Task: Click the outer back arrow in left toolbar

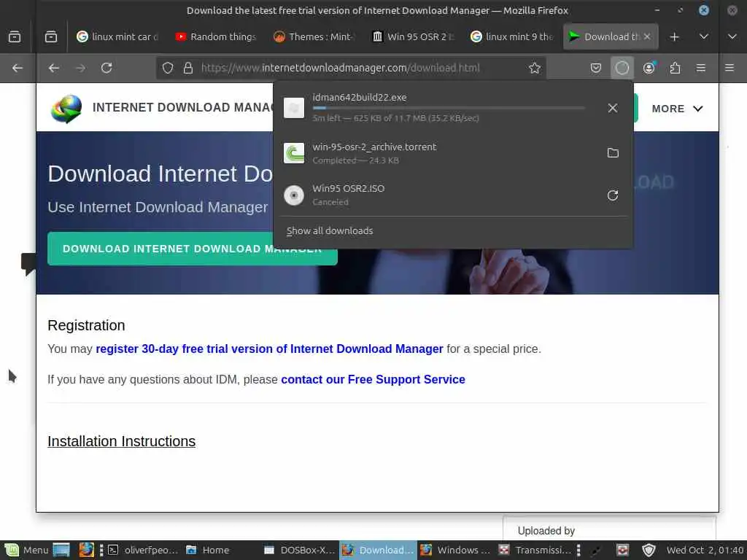Action: tap(18, 68)
